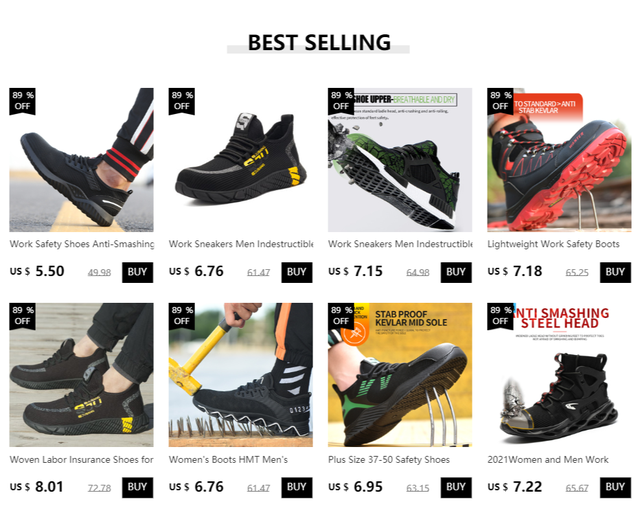
Task: Click the 89% OFF badge on the red boot
Action: 500,101
